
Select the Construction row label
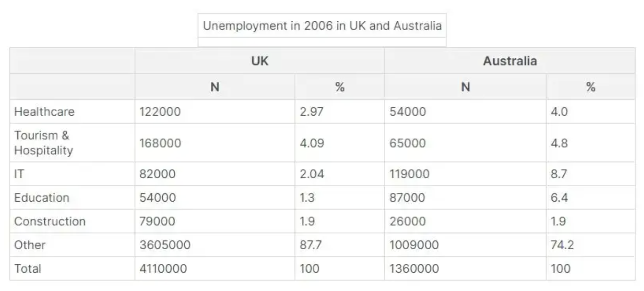(x=50, y=221)
